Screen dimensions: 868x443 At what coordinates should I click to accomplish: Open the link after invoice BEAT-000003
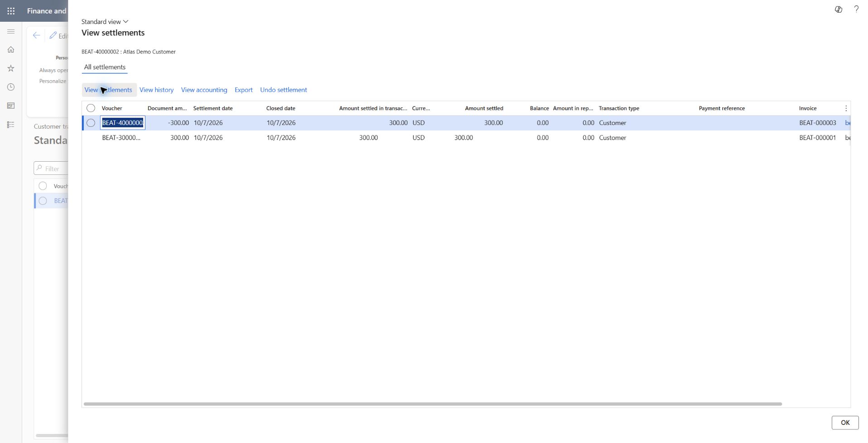[x=848, y=123]
